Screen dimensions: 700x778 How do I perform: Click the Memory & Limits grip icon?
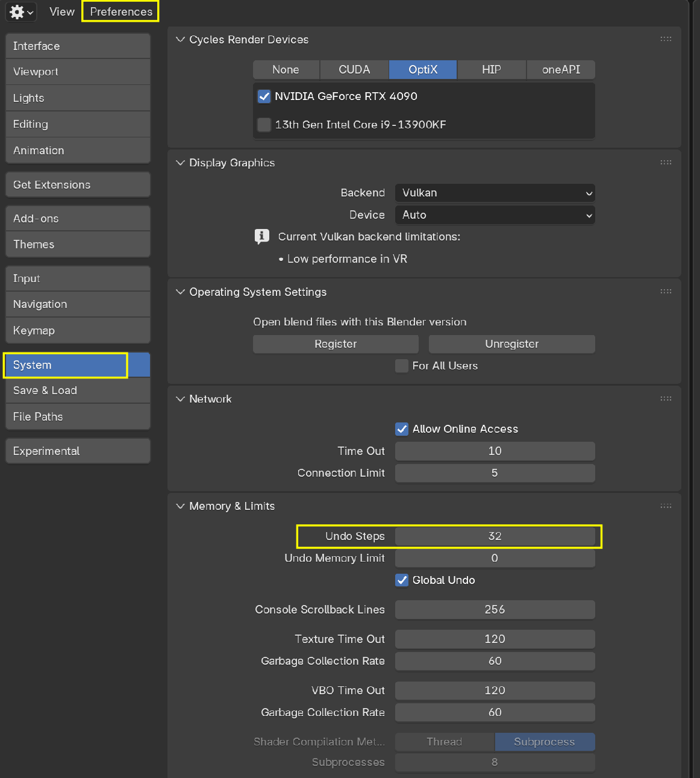(x=666, y=506)
